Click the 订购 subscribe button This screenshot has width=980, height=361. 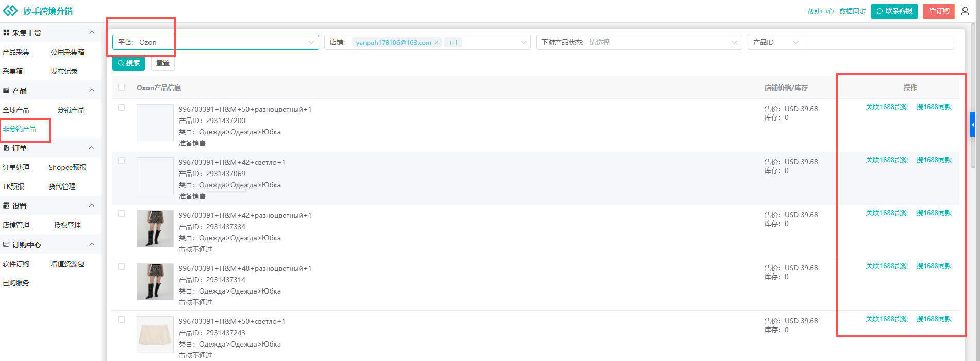coord(939,11)
